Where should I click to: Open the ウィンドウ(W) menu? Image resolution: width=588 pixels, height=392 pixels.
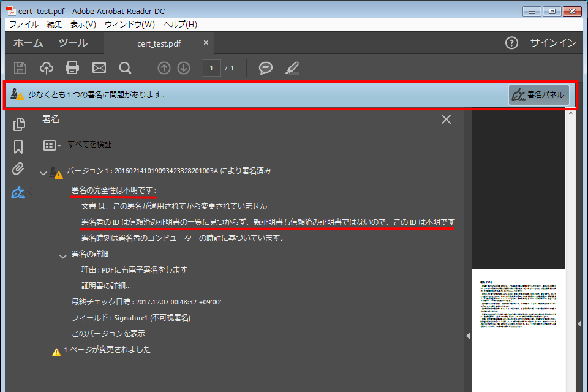click(130, 24)
